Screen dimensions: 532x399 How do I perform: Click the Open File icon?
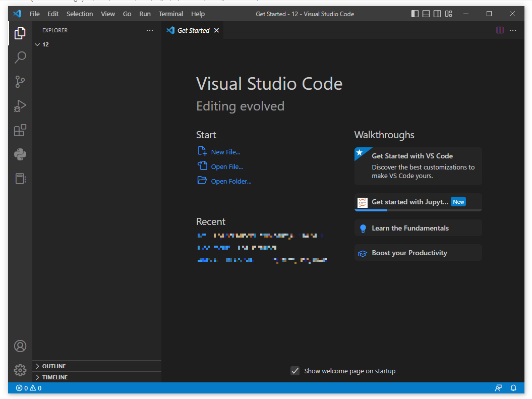pos(202,165)
